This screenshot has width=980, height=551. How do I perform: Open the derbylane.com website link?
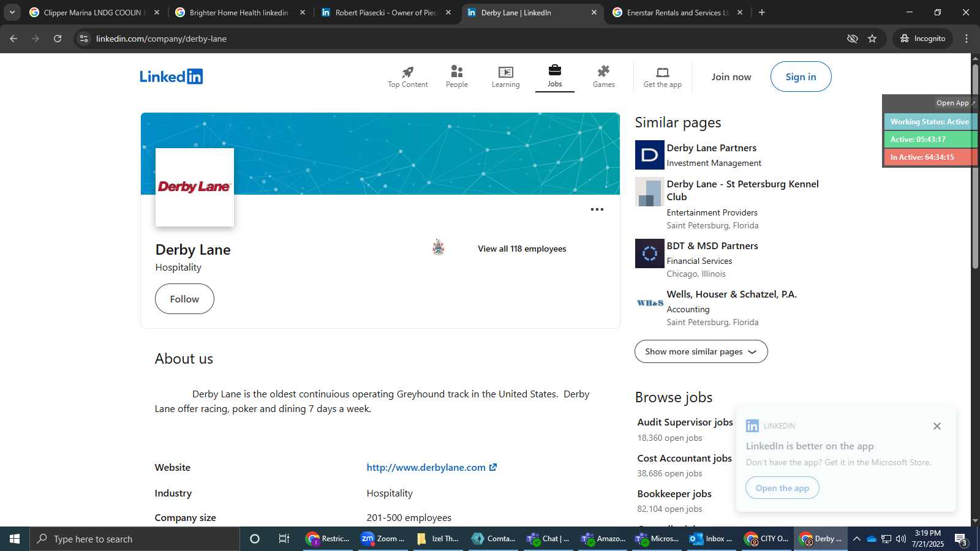pyautogui.click(x=431, y=467)
